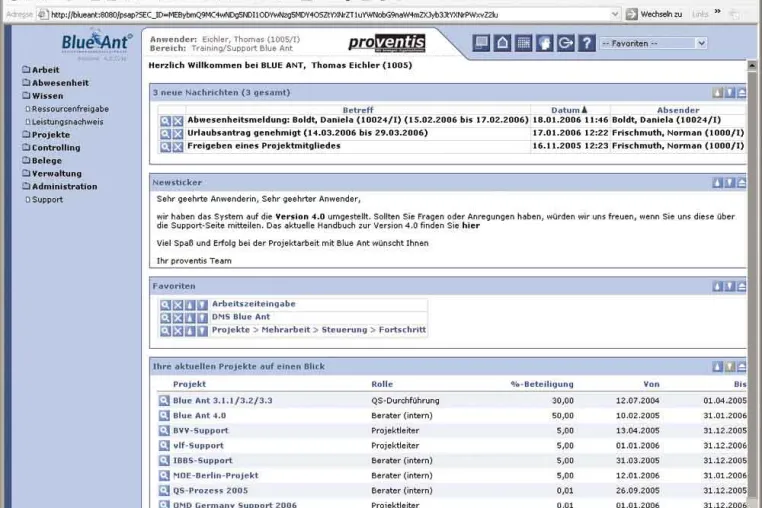This screenshot has height=508, width=762.
Task: Expand the Projekte menu folder
Action: click(x=46, y=135)
